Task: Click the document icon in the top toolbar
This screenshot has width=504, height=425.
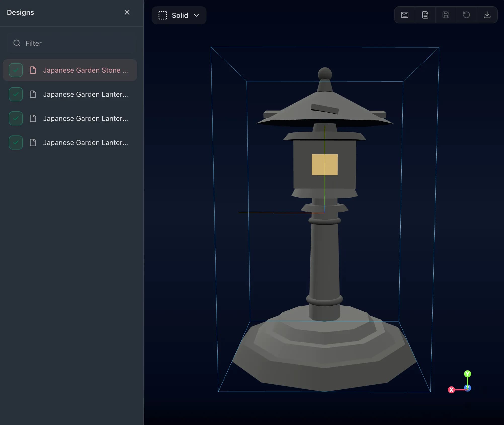Action: (425, 15)
